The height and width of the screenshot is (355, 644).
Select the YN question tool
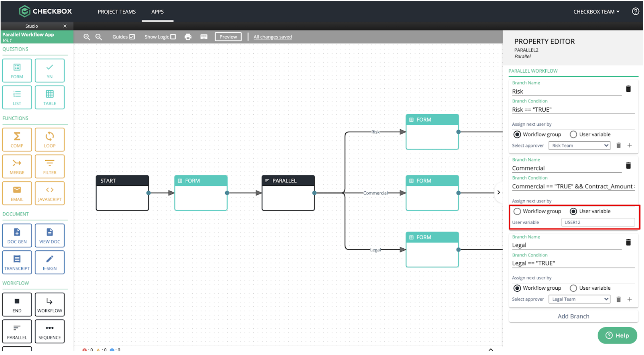click(x=50, y=71)
